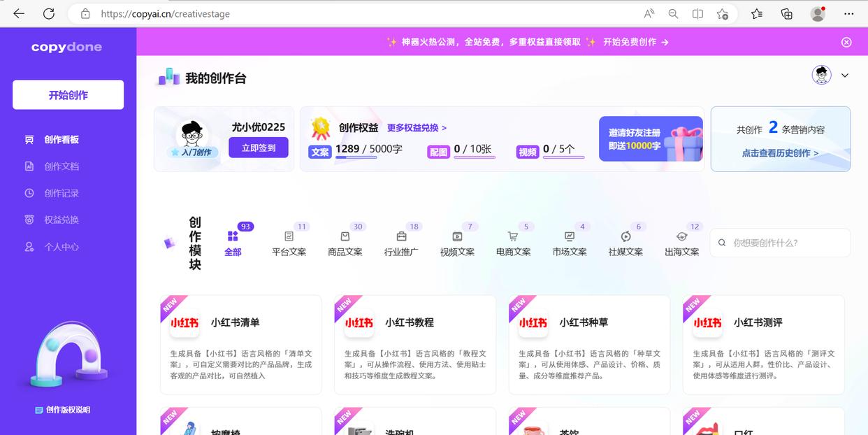The image size is (868, 435).
Task: Select the 商品文案 category icon
Action: click(x=345, y=238)
